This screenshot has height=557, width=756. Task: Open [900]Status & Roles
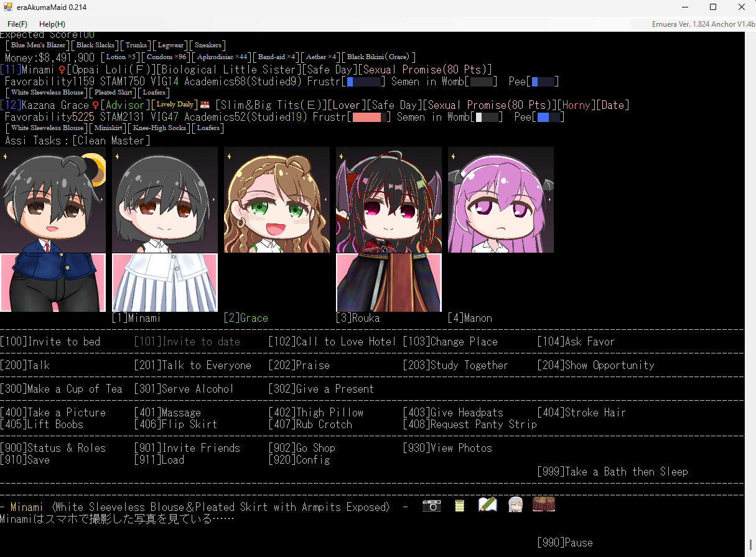53,448
